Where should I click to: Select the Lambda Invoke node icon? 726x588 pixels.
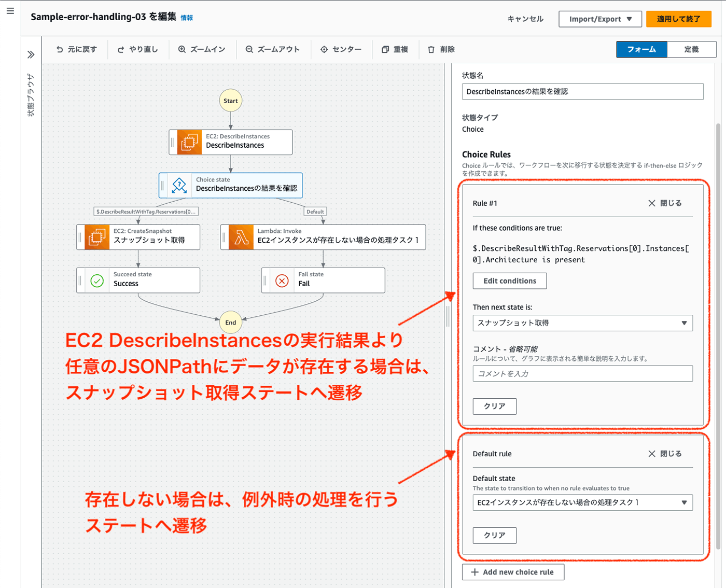tap(241, 237)
